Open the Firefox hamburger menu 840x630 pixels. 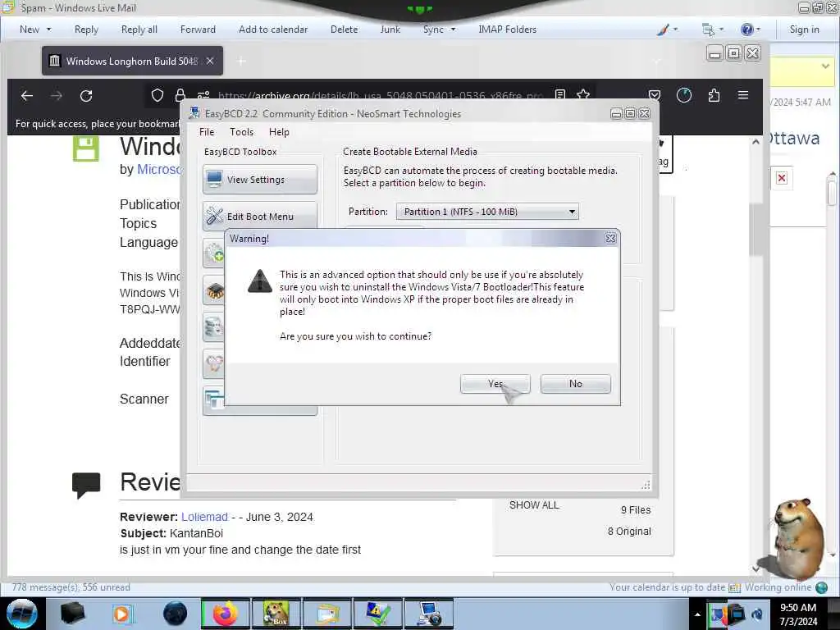pos(743,95)
